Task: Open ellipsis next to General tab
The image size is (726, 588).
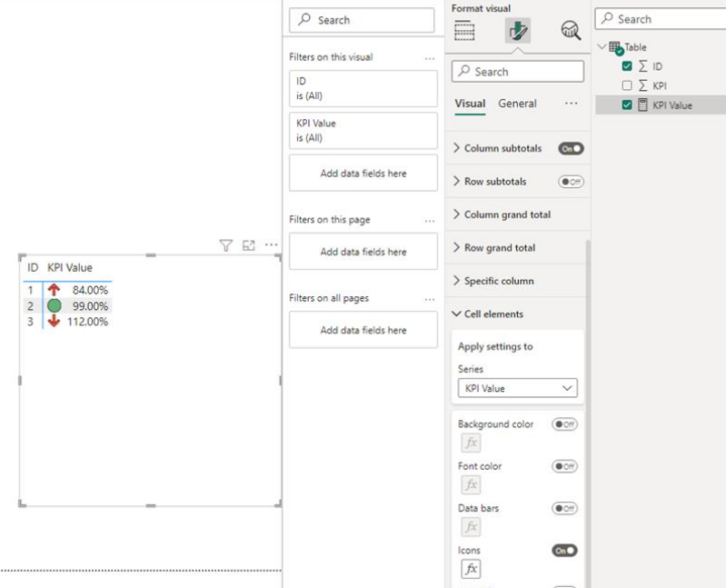Action: pyautogui.click(x=572, y=104)
